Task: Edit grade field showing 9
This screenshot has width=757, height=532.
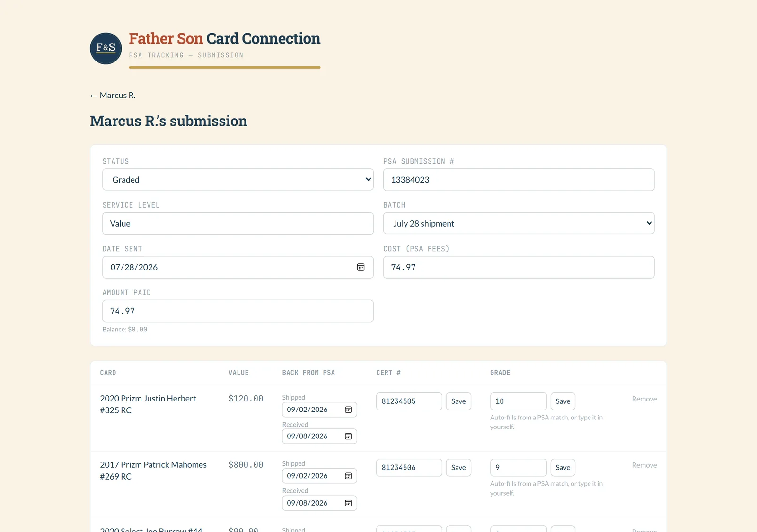Action: (x=519, y=467)
